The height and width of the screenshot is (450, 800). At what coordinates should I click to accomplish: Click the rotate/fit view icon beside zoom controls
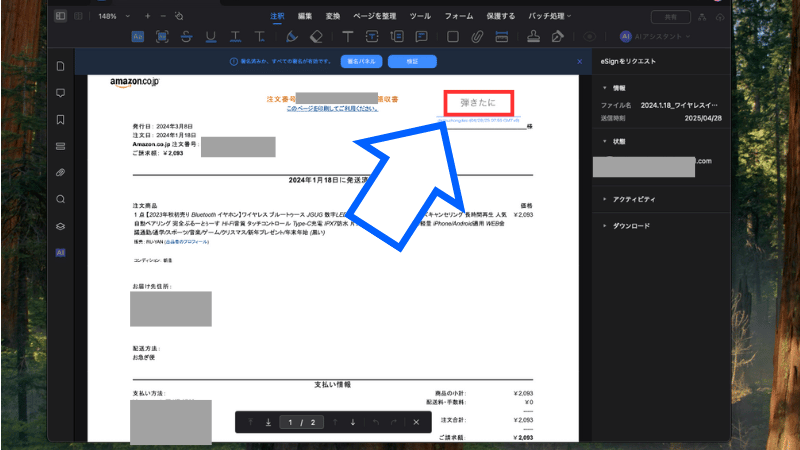click(179, 16)
